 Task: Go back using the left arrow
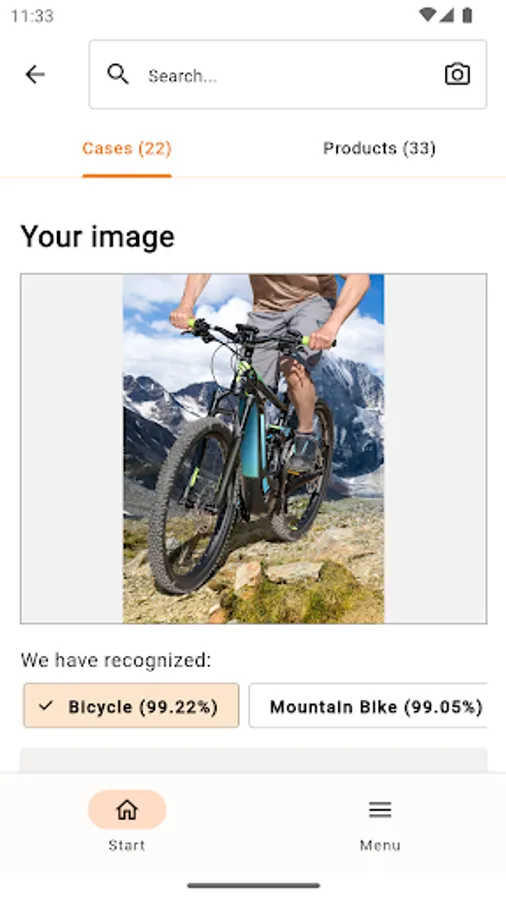[x=35, y=75]
